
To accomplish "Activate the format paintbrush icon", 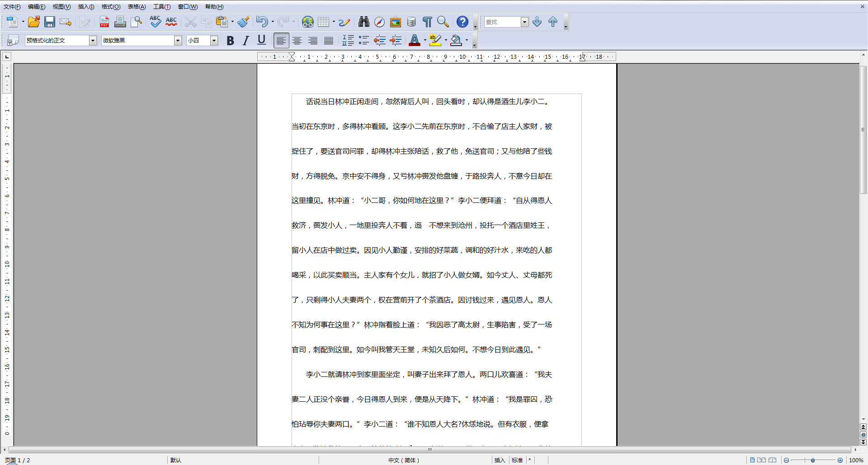I will (x=244, y=22).
